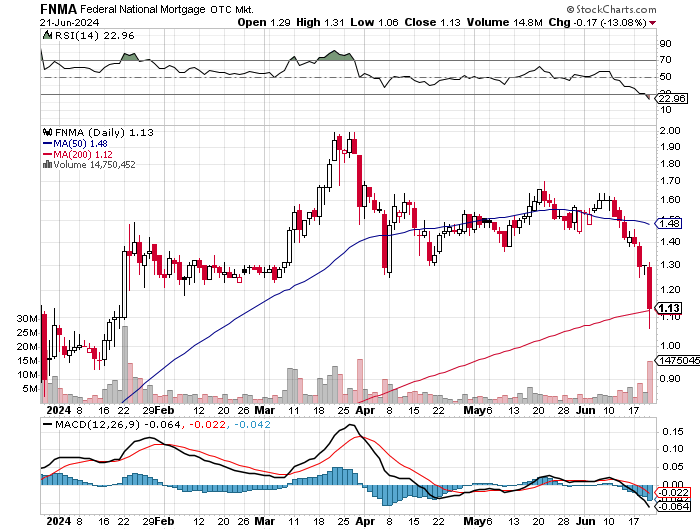The width and height of the screenshot is (700, 530).
Task: Click the Volume 14,750,452 legend entry
Action: coord(94,165)
